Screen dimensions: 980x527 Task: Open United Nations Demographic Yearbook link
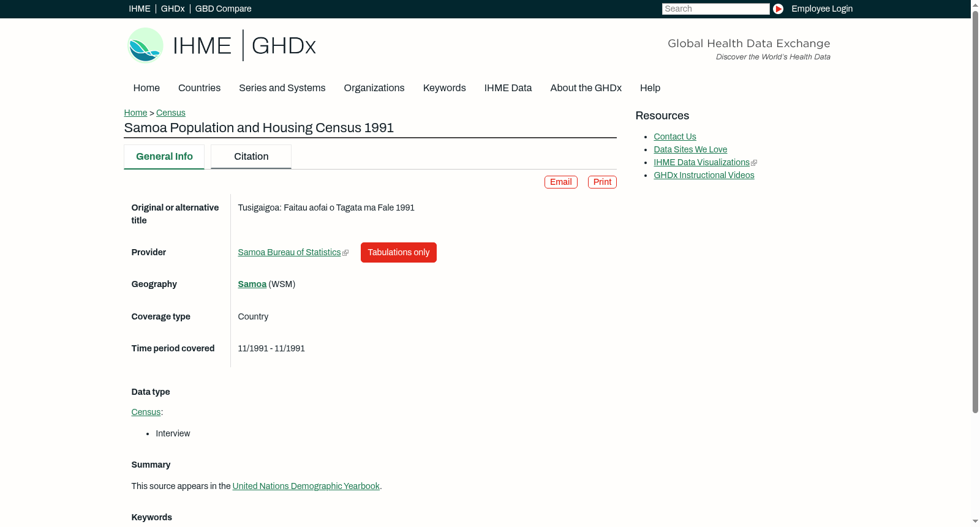tap(306, 487)
